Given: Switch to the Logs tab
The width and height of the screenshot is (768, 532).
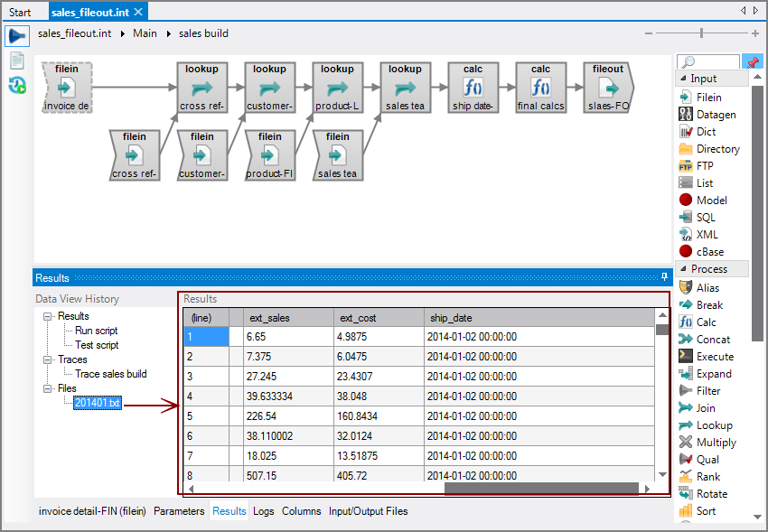Looking at the screenshot, I should click(x=263, y=511).
